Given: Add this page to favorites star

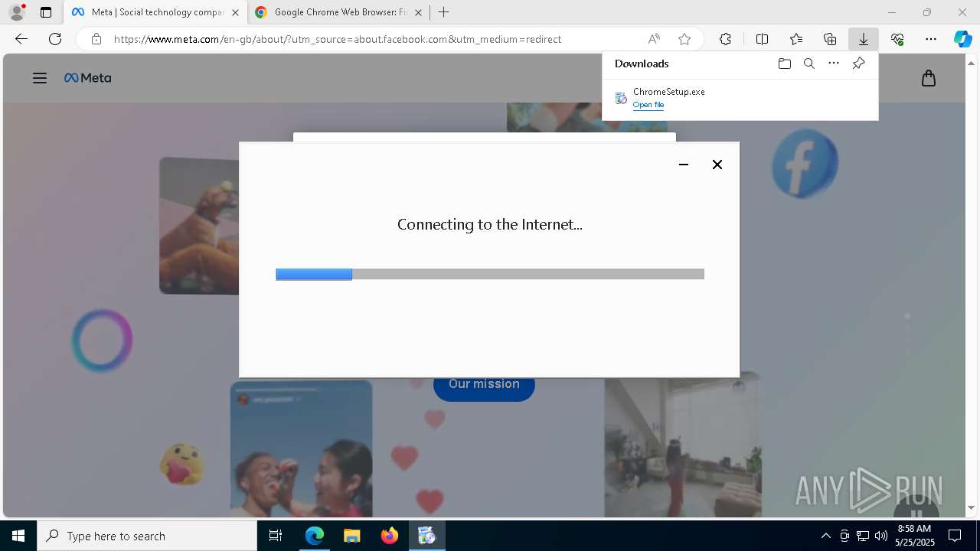Looking at the screenshot, I should pos(684,39).
